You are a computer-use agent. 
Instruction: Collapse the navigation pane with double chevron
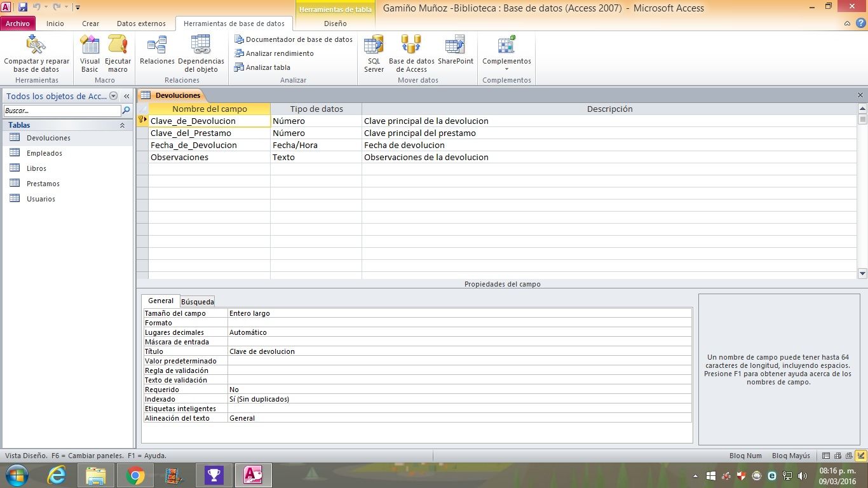126,96
